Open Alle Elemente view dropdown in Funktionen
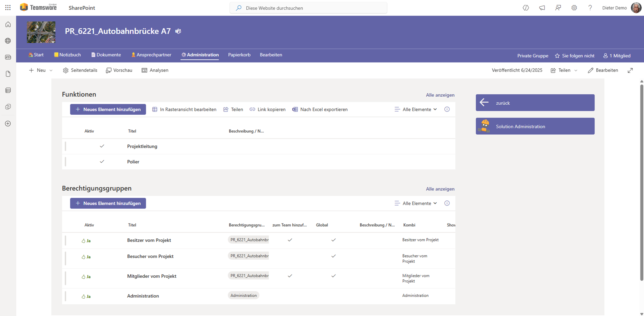 click(x=416, y=110)
